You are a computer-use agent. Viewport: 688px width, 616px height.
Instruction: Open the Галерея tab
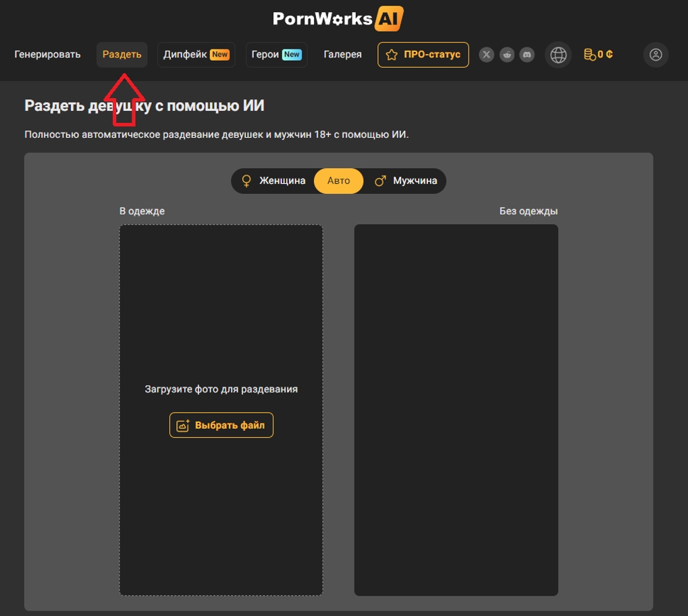[x=343, y=55]
